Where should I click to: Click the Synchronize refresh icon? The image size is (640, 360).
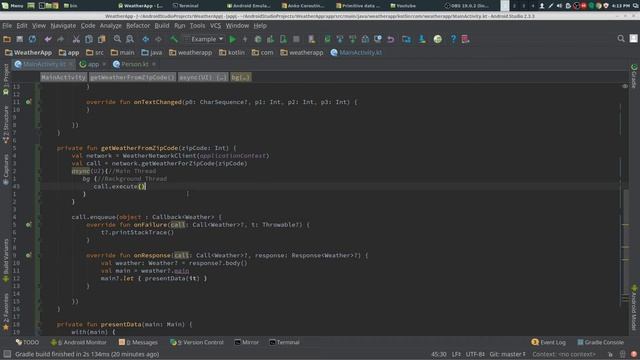coord(32,39)
